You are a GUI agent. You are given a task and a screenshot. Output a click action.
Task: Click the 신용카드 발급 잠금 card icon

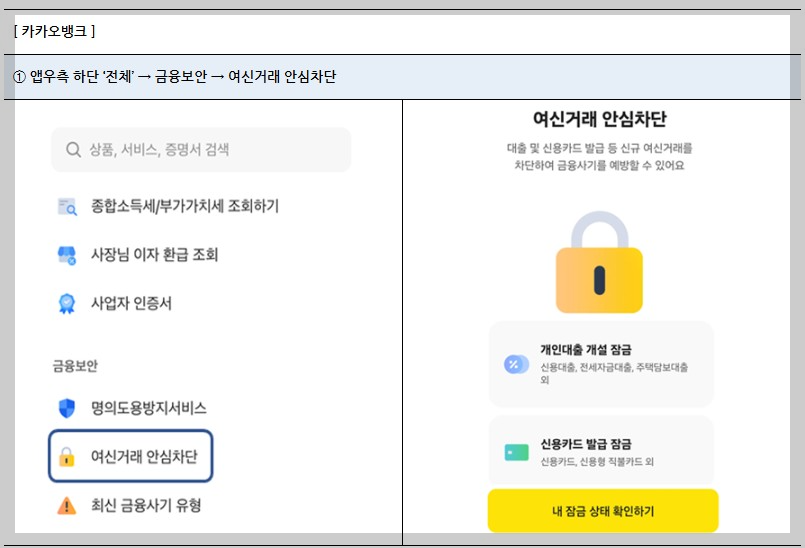(x=516, y=452)
